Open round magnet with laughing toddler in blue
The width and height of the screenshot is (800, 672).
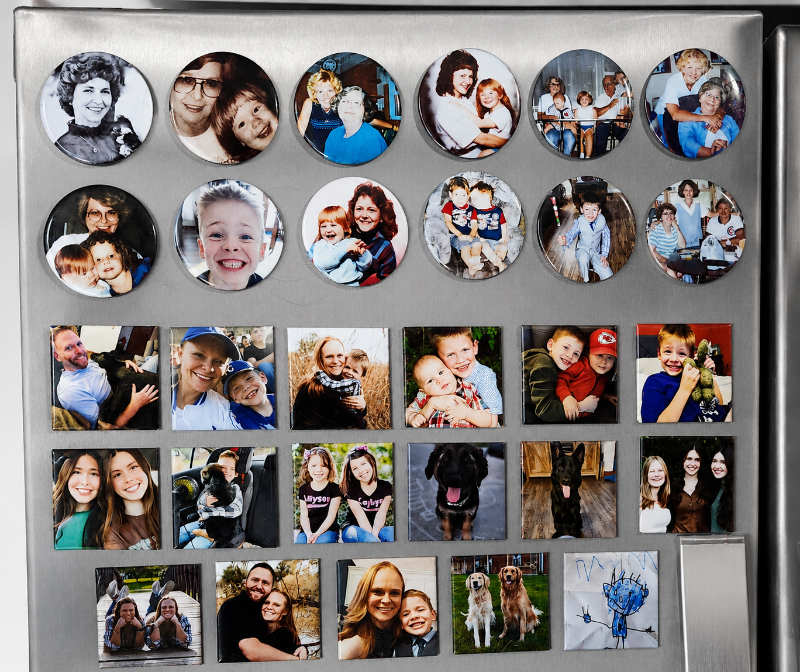click(x=354, y=232)
